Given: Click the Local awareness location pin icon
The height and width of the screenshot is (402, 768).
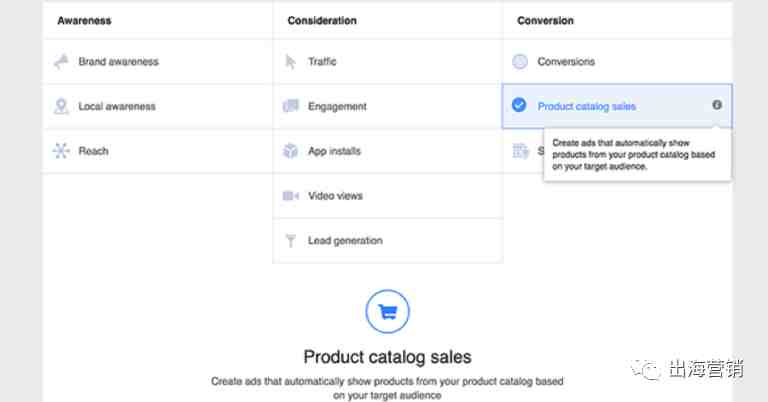Looking at the screenshot, I should tap(61, 106).
